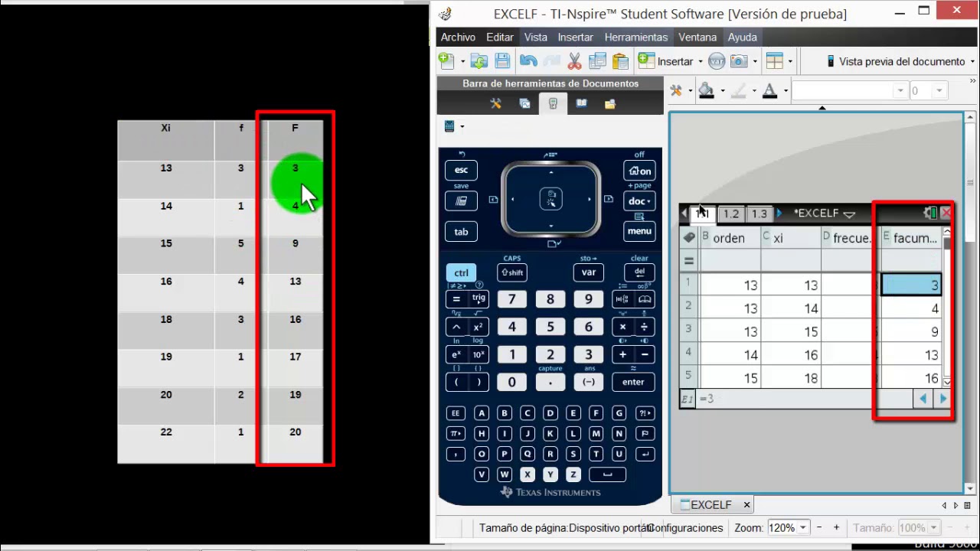Click the scratchpad key on the calculator

[x=462, y=201]
